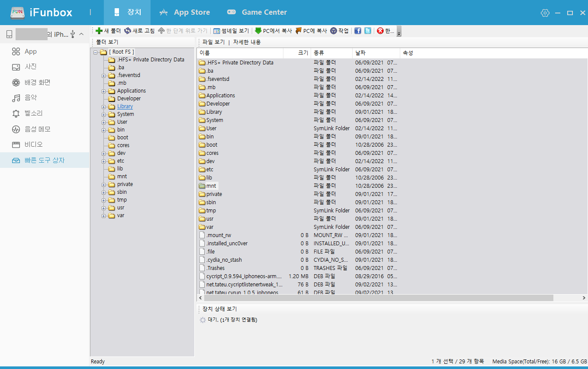Click the Refresh (새로 고침) toolbar icon
Image resolution: width=588 pixels, height=369 pixels.
[x=127, y=31]
